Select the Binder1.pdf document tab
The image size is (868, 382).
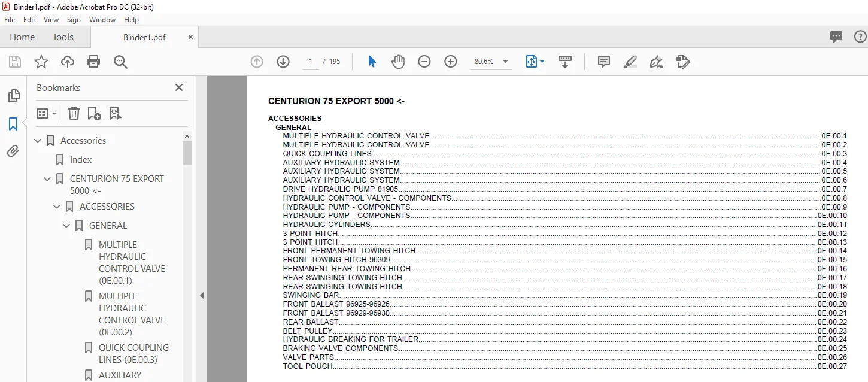click(x=144, y=37)
